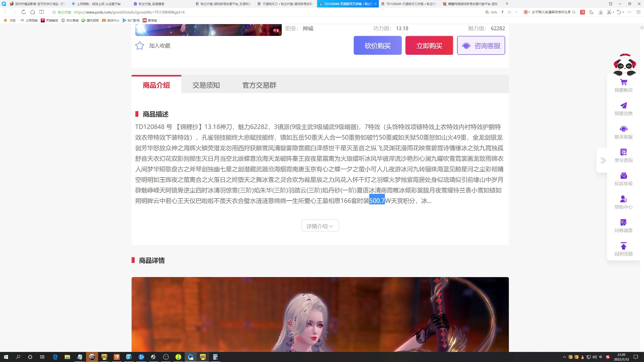The height and width of the screenshot is (362, 644).
Task: Toggle 加入收藏 to favorite the listing
Action: point(140,46)
